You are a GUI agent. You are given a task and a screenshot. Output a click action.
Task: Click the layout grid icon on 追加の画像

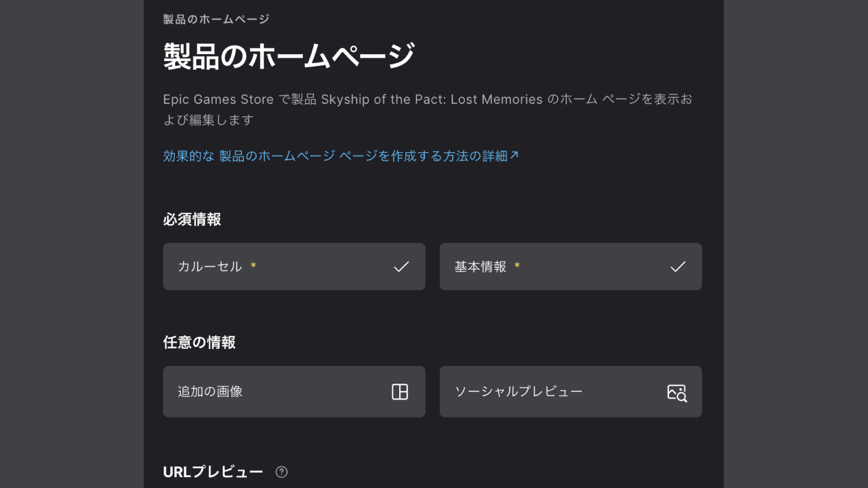pyautogui.click(x=400, y=392)
